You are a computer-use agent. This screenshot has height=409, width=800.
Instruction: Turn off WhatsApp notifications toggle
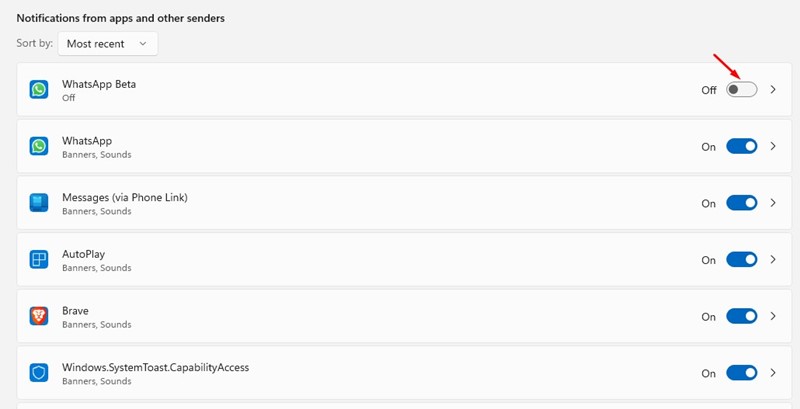coord(741,146)
